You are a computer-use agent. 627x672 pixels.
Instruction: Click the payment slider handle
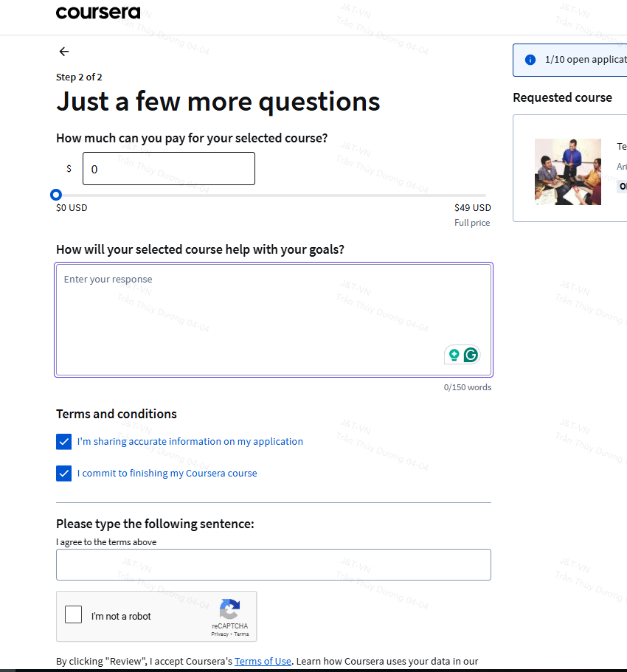coord(56,195)
